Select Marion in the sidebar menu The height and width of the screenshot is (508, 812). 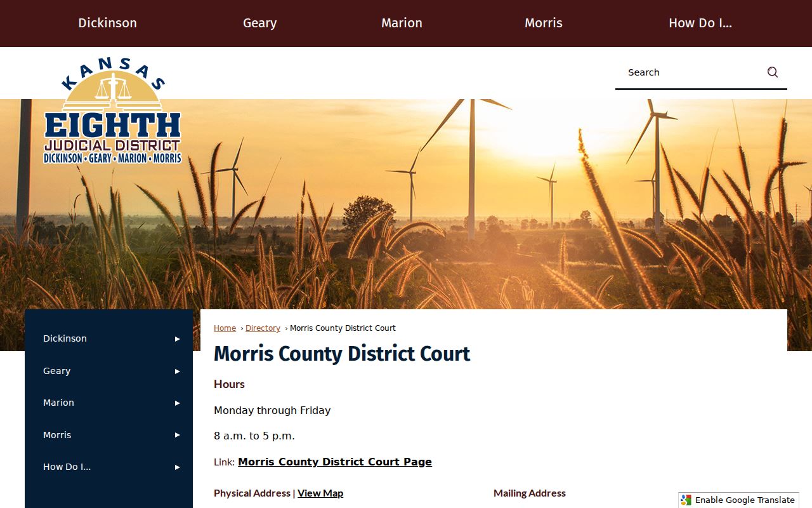58,403
